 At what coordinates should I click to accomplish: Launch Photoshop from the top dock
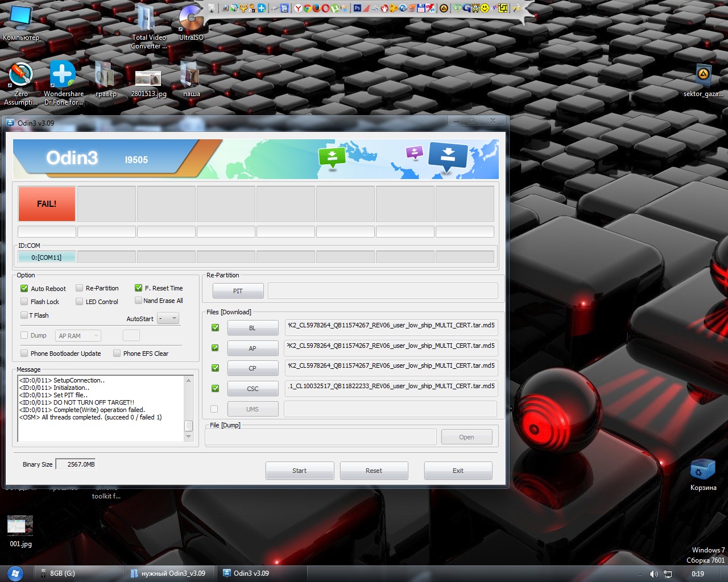click(x=357, y=8)
